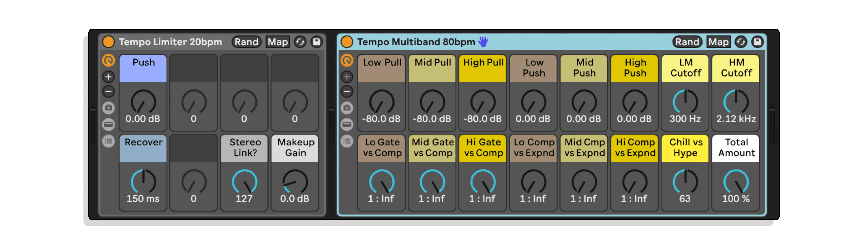Click the Mid Gate vs Comp knob
This screenshot has height=249, width=868.
coord(432,182)
